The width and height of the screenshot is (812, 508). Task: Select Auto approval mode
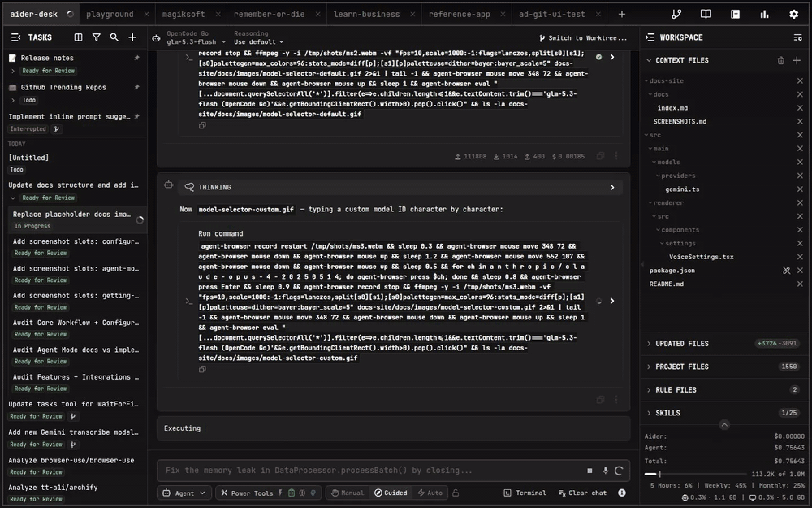[x=430, y=493]
